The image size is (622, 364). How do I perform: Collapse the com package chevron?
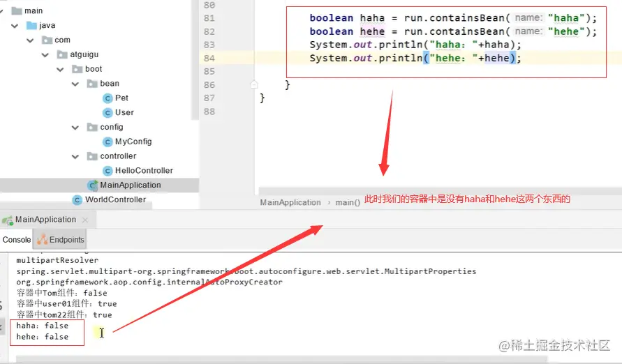30,40
